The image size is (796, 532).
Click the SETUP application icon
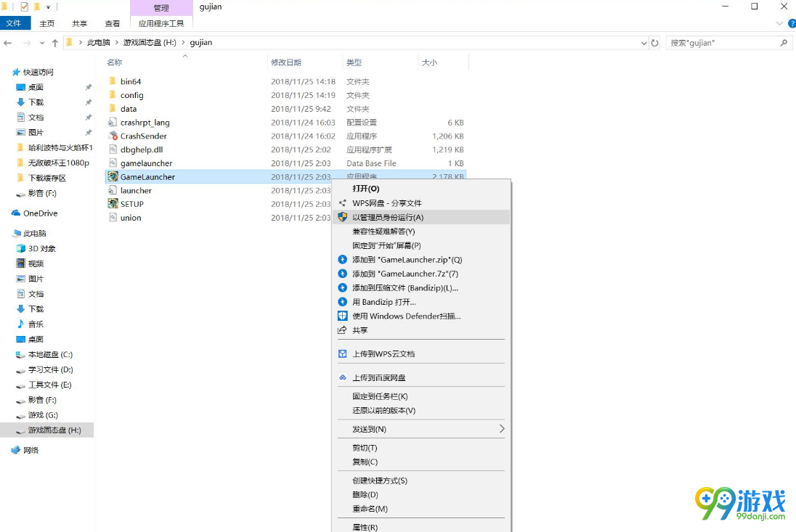coord(113,204)
